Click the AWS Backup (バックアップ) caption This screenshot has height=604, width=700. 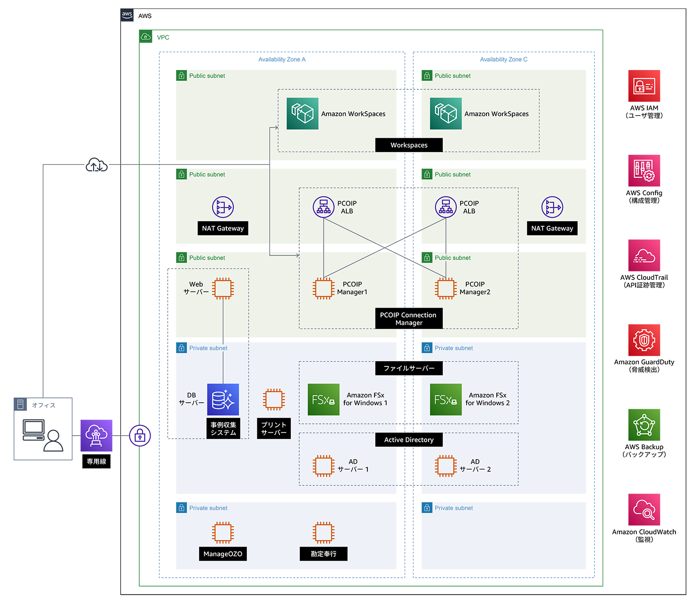(644, 451)
